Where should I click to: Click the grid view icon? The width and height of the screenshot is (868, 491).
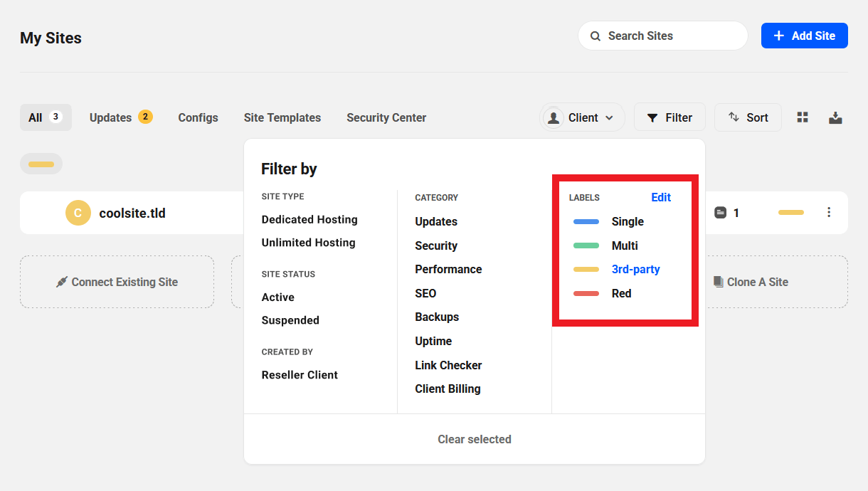pos(803,117)
